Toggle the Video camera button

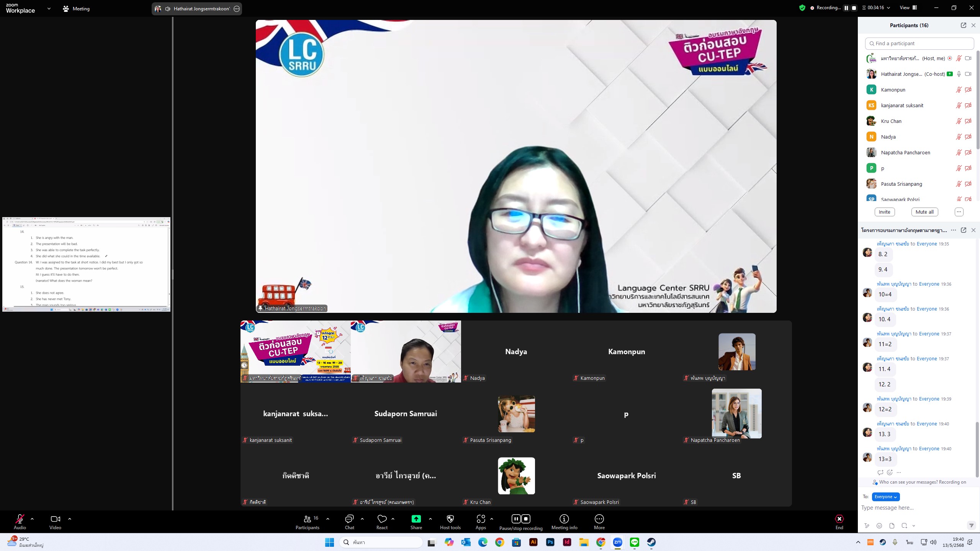pos(55,522)
